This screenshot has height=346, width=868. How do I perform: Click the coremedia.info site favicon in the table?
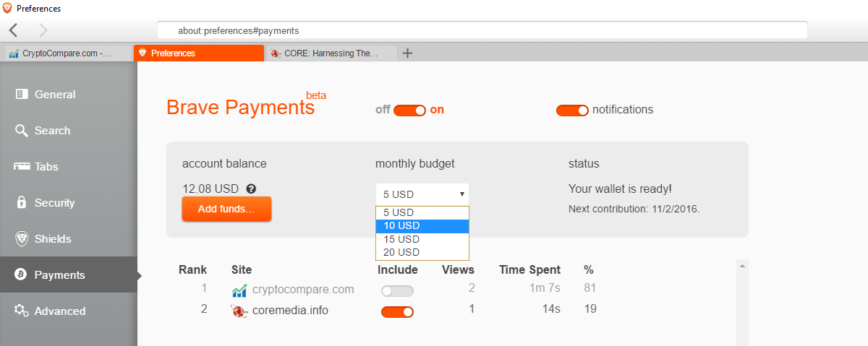click(x=239, y=311)
